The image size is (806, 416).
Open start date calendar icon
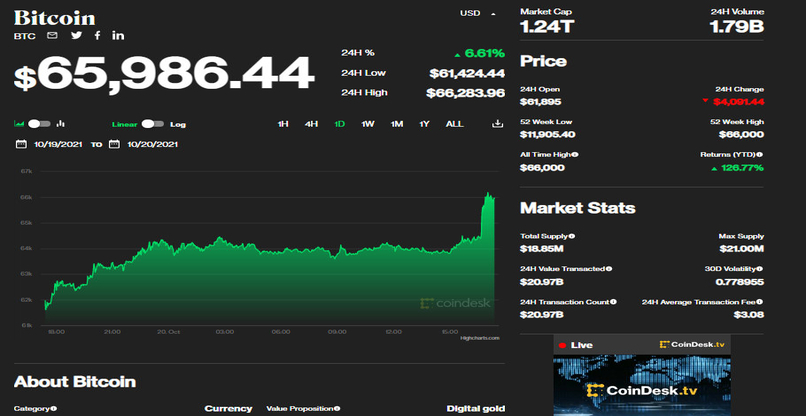[21, 144]
